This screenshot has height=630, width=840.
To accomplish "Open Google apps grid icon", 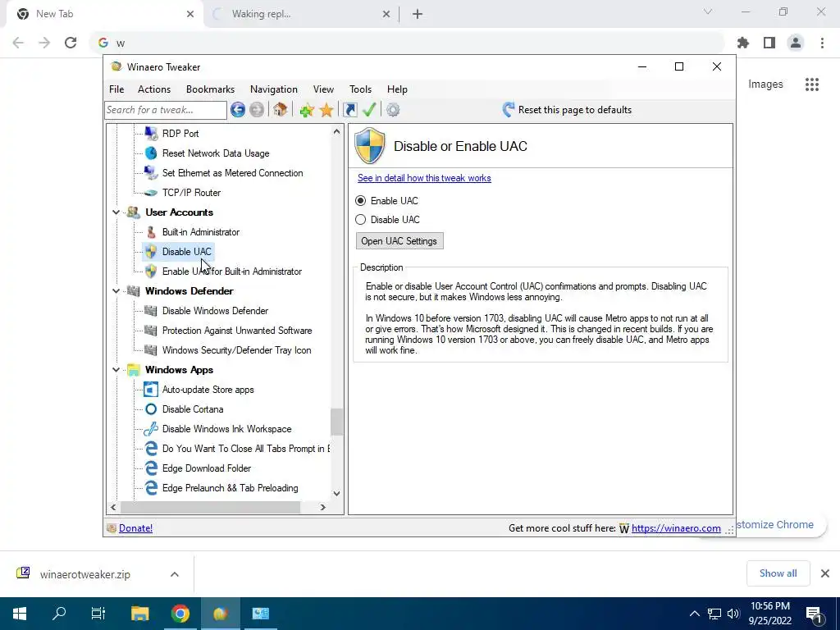I will (x=812, y=84).
